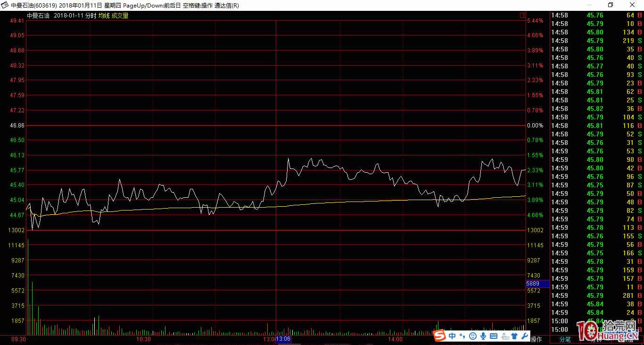Click the 均线 legend label
Image resolution: width=644 pixels, height=345 pixels.
pyautogui.click(x=104, y=16)
